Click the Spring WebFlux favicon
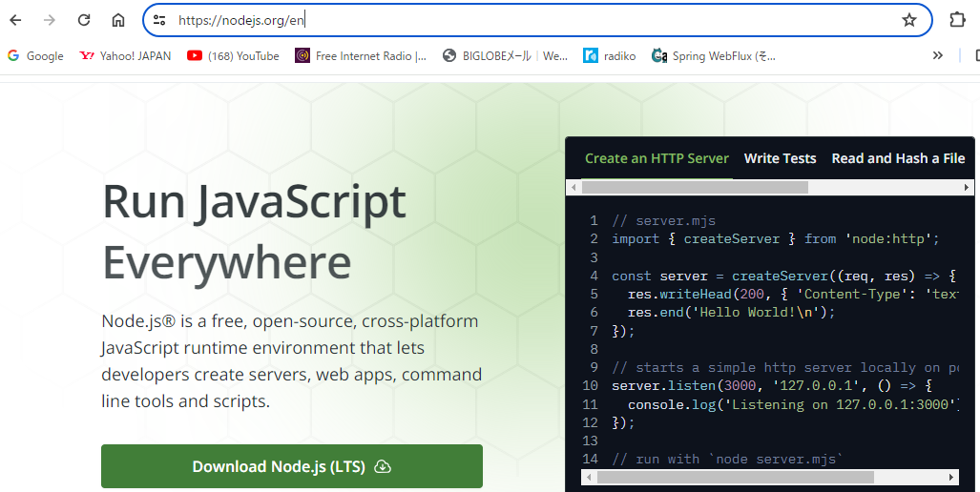The image size is (980, 492). pos(658,55)
